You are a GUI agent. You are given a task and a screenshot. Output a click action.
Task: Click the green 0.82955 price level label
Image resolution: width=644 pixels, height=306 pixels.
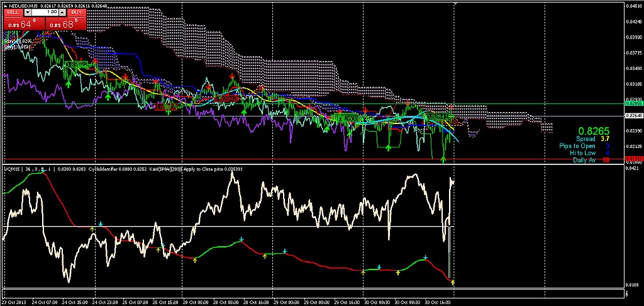(634, 103)
